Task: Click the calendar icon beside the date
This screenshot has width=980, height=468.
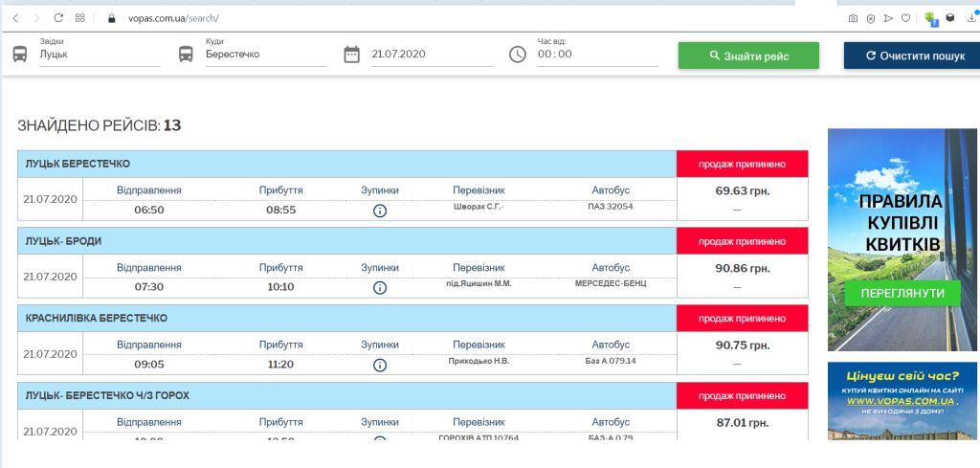Action: [351, 55]
